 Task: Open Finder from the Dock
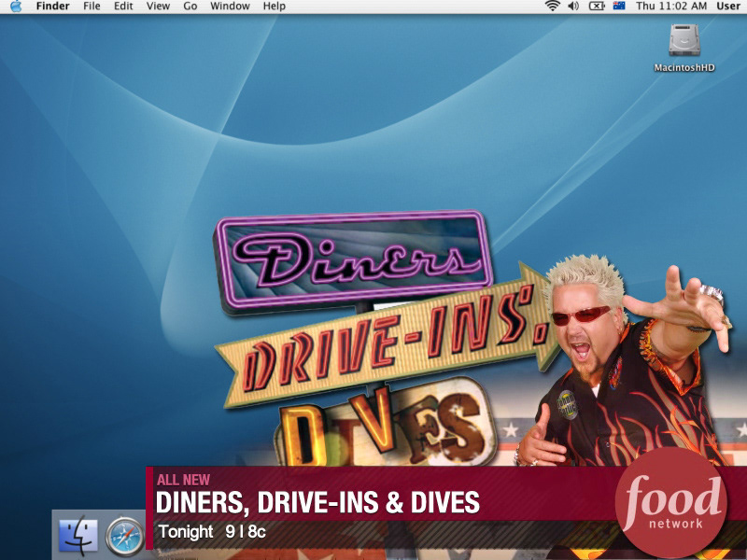click(x=78, y=535)
